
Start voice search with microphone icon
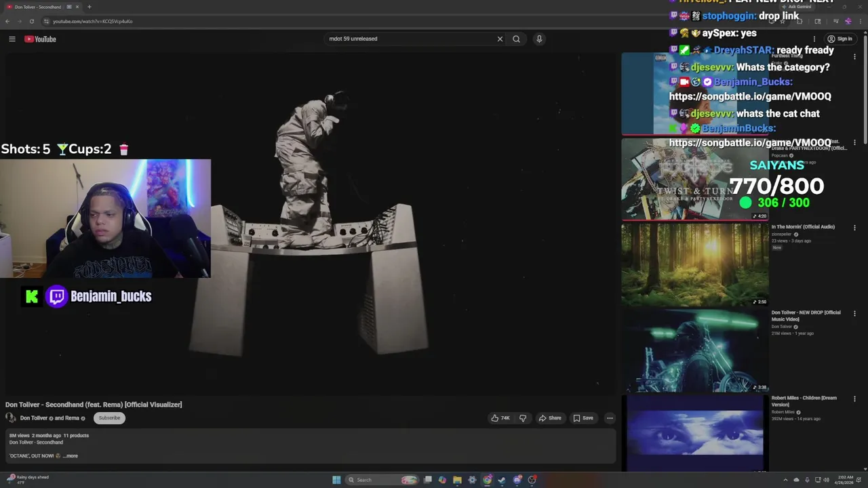coord(539,39)
